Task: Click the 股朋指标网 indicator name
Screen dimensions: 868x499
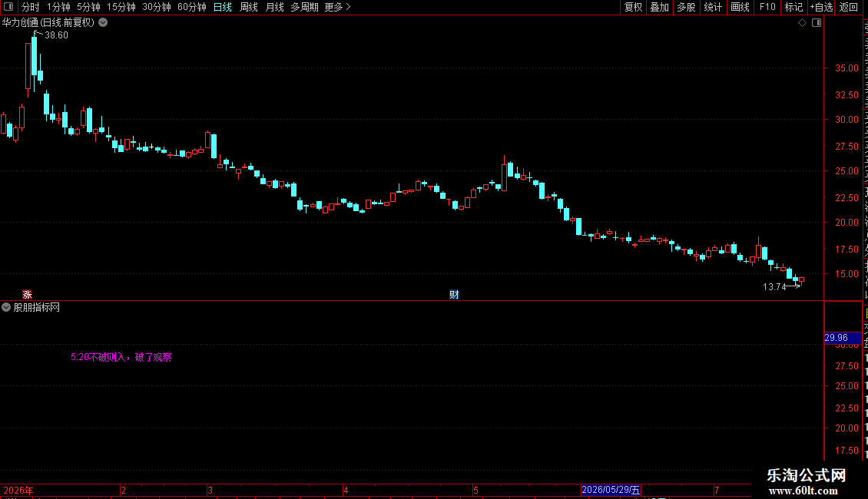Action: (x=37, y=307)
